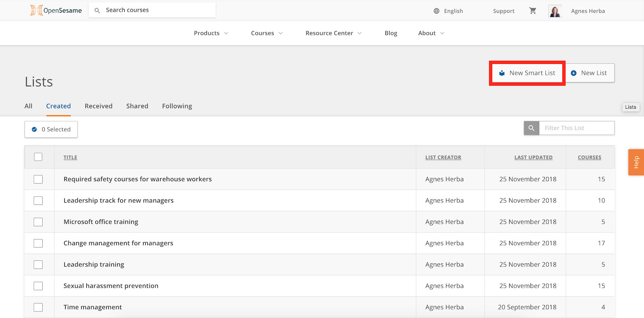Open the orange Help side tab
This screenshot has height=318, width=644.
pos(636,162)
